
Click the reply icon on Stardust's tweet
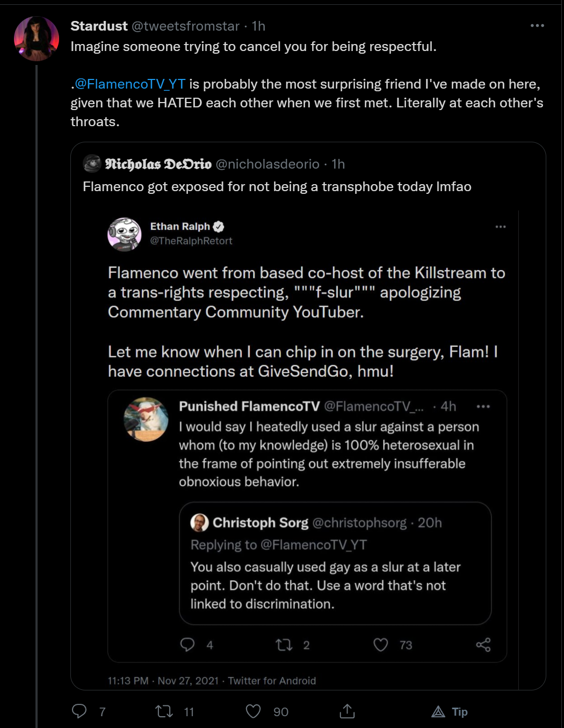[79, 711]
